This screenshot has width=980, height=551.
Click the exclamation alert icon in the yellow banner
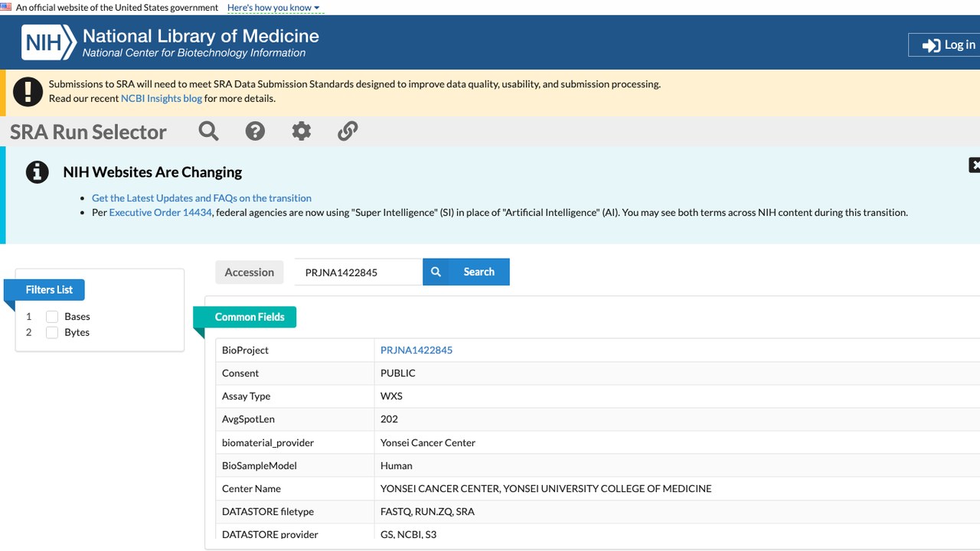point(28,92)
